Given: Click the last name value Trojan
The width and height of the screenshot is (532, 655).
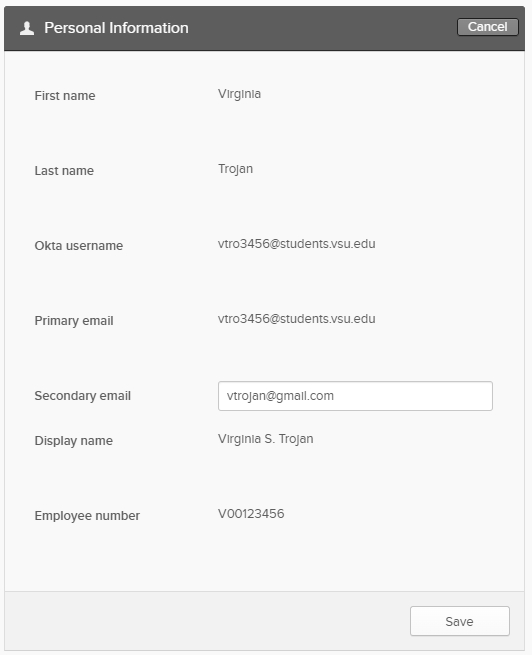Looking at the screenshot, I should tap(235, 169).
